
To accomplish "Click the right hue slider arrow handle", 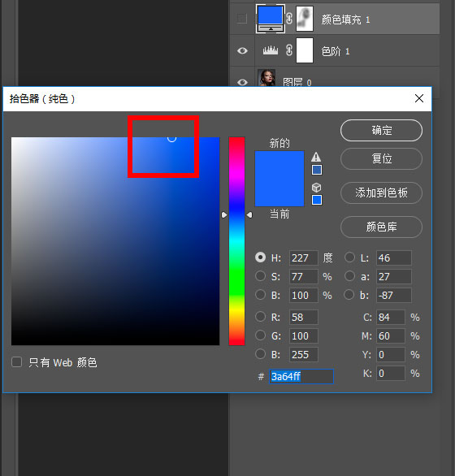I will coord(249,215).
